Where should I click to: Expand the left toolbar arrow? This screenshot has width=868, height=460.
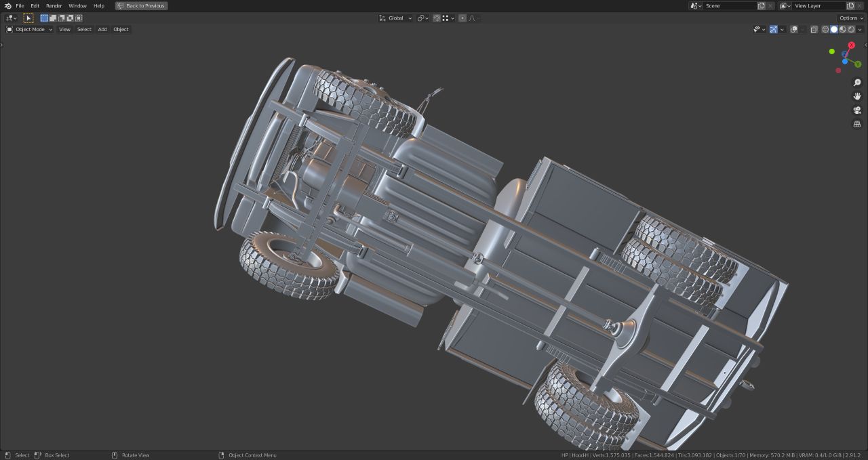tap(2, 45)
